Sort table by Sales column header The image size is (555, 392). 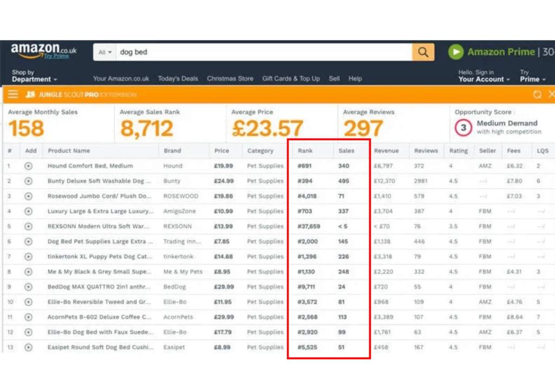tap(346, 151)
